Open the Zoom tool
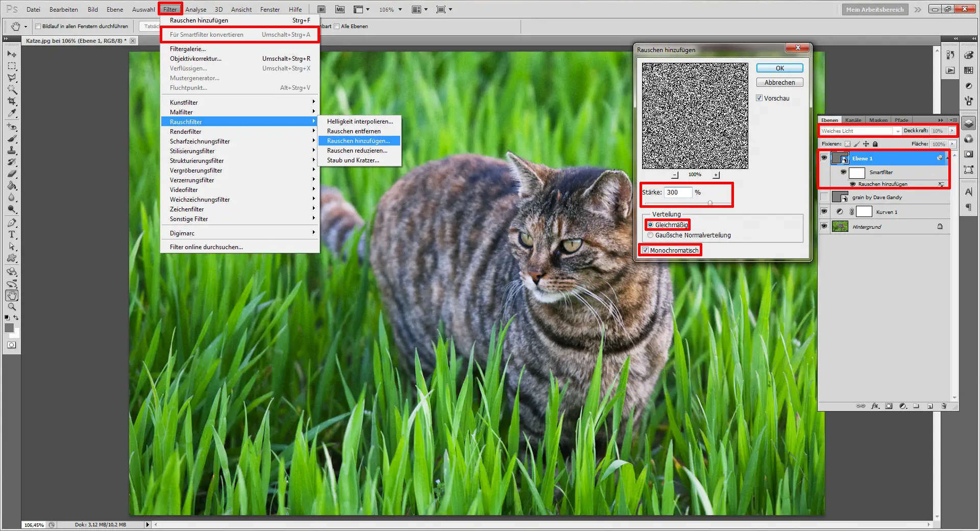The image size is (980, 531). [x=11, y=307]
